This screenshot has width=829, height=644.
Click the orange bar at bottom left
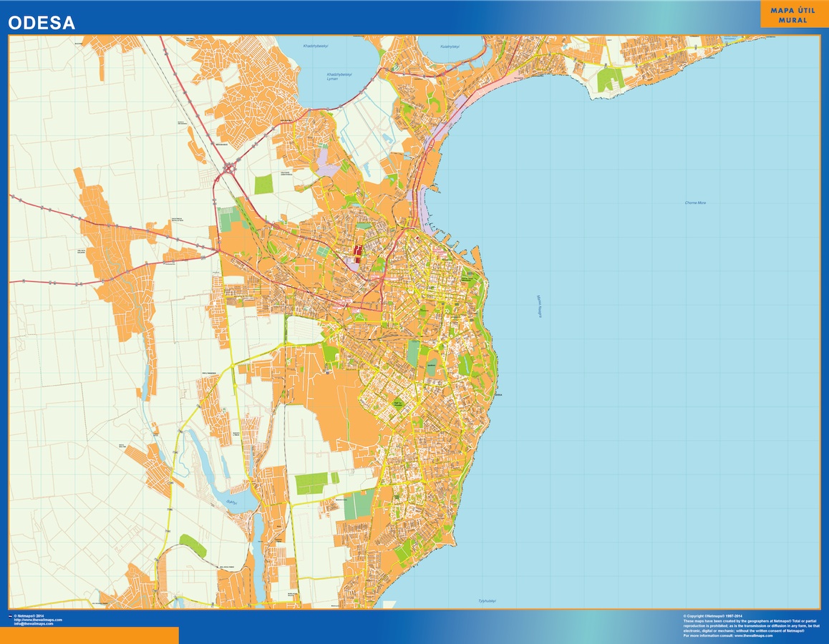point(89,635)
